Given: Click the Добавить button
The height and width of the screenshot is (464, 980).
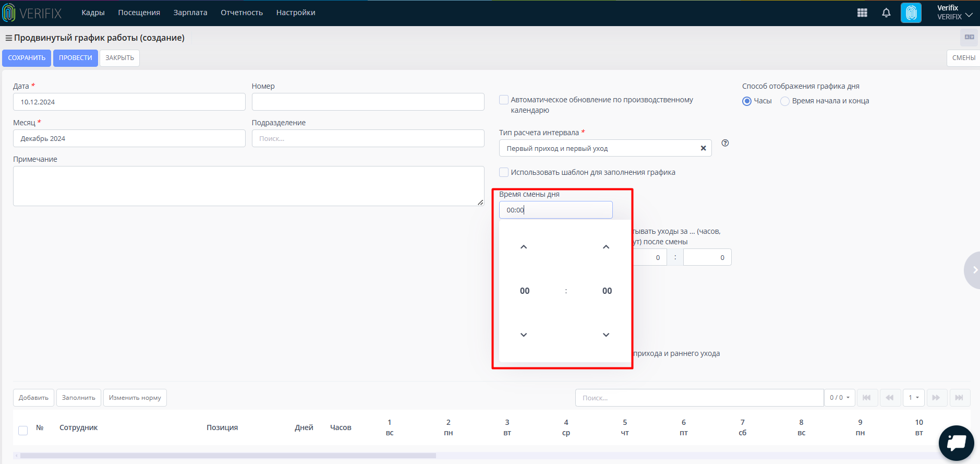Looking at the screenshot, I should pyautogui.click(x=34, y=398).
